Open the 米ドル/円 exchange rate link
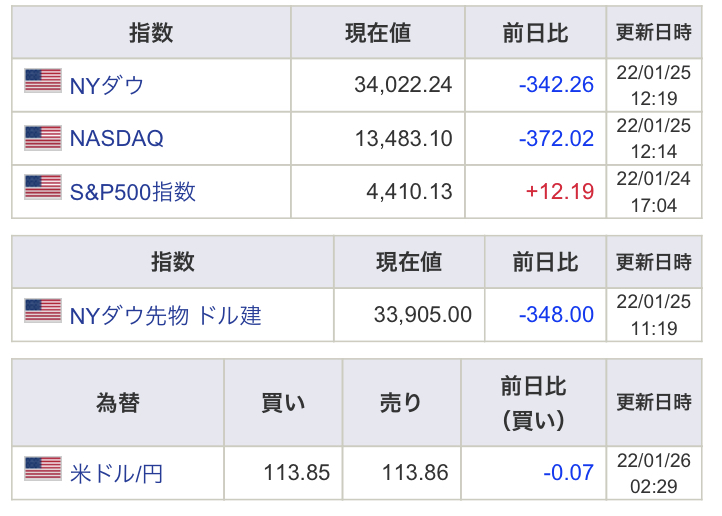The image size is (722, 516). 116,472
